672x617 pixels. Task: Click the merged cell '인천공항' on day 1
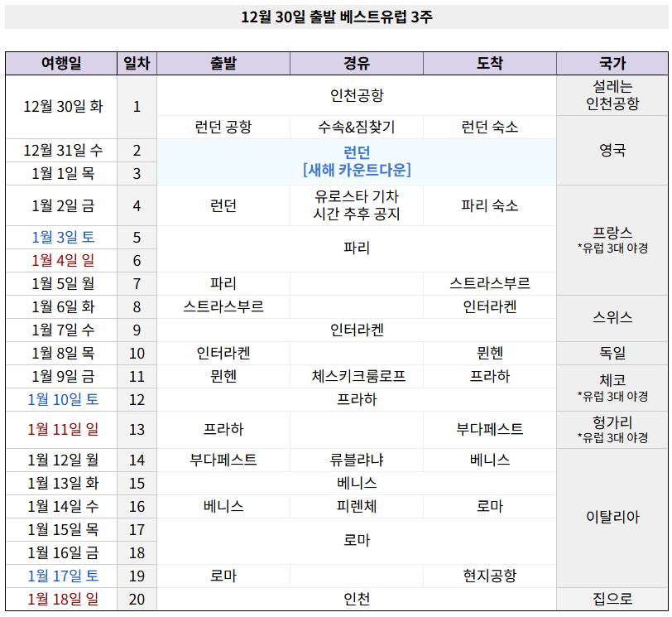357,95
